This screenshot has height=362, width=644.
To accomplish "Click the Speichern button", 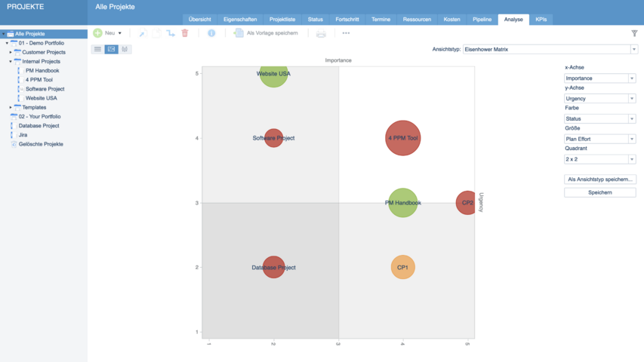I will click(599, 192).
